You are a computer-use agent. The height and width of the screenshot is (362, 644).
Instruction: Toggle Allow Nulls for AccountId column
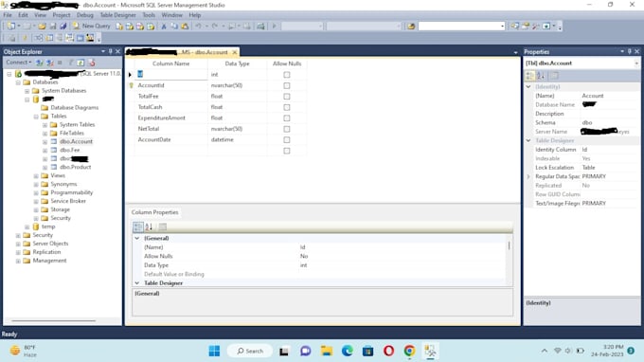(287, 85)
